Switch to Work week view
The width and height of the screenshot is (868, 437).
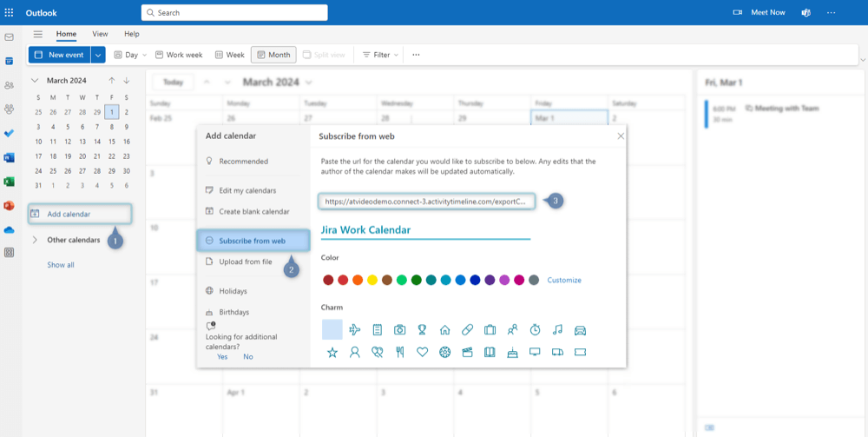coord(179,55)
